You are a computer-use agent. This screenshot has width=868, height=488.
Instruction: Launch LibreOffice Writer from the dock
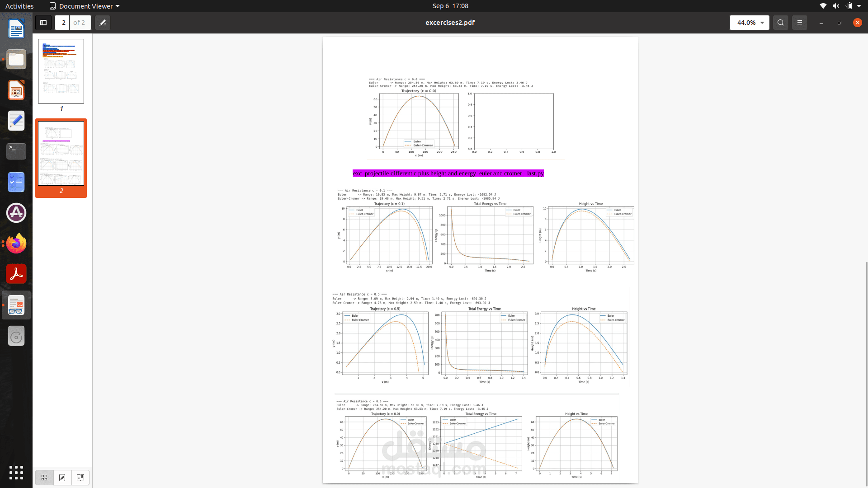pyautogui.click(x=16, y=29)
